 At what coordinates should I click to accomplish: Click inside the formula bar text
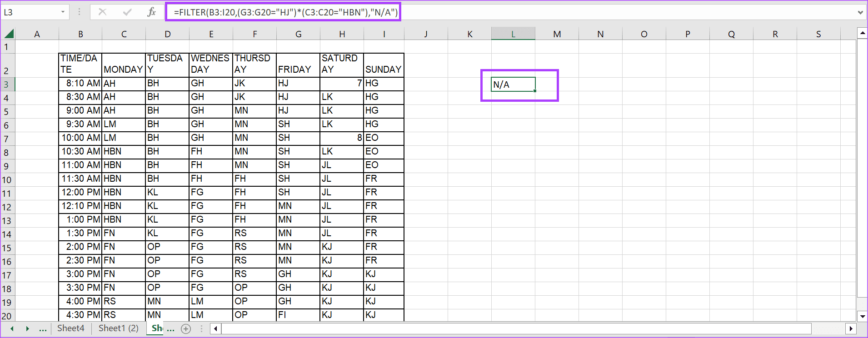tap(285, 12)
